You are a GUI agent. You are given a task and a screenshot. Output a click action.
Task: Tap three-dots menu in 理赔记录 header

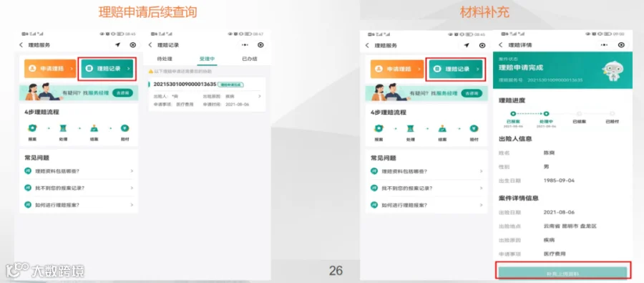(x=245, y=45)
